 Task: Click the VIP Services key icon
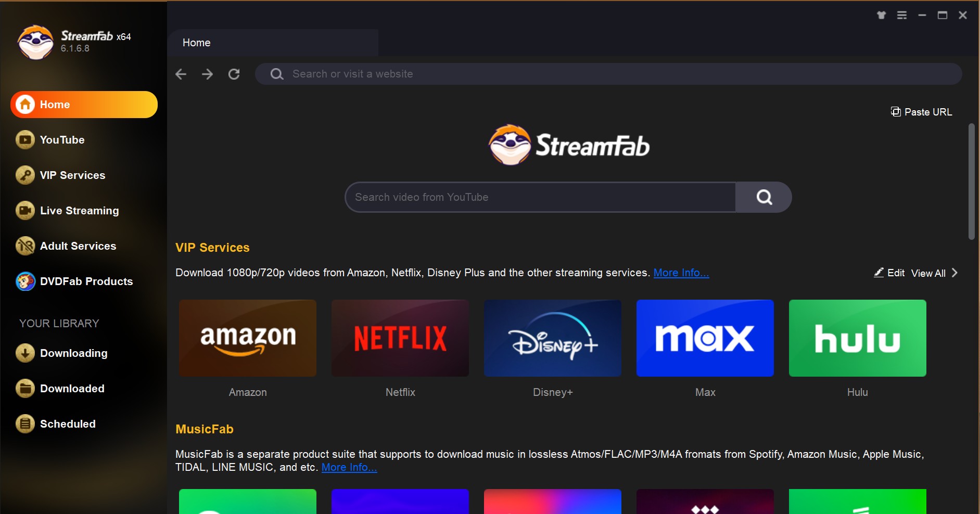(25, 175)
